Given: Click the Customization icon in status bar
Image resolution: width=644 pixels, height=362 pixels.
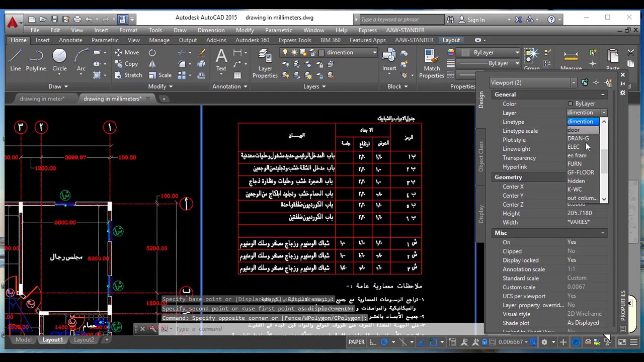Looking at the screenshot, I should pos(633,342).
